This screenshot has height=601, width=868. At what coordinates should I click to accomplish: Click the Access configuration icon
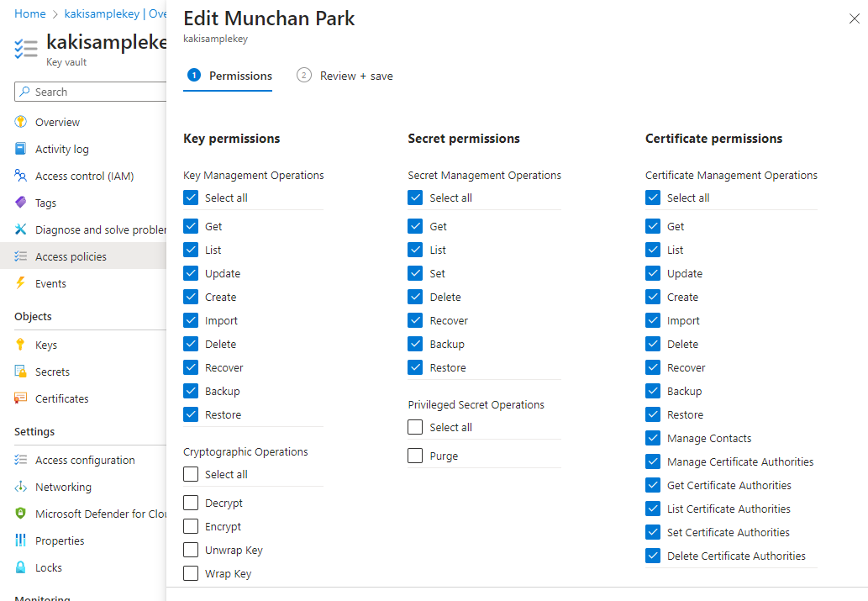20,460
